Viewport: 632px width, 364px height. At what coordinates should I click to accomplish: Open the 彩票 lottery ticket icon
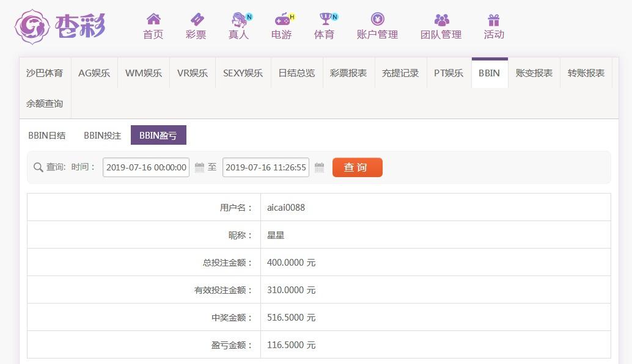coord(196,20)
